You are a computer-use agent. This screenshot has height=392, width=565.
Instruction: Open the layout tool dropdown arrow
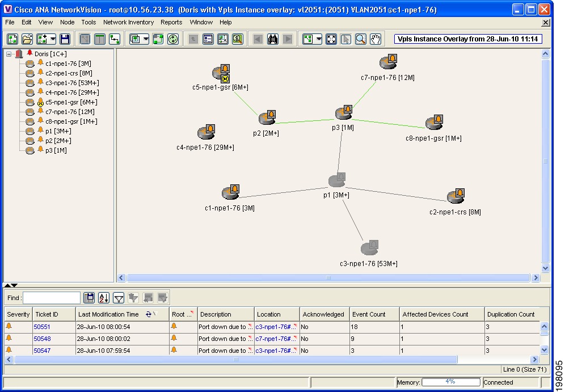319,39
